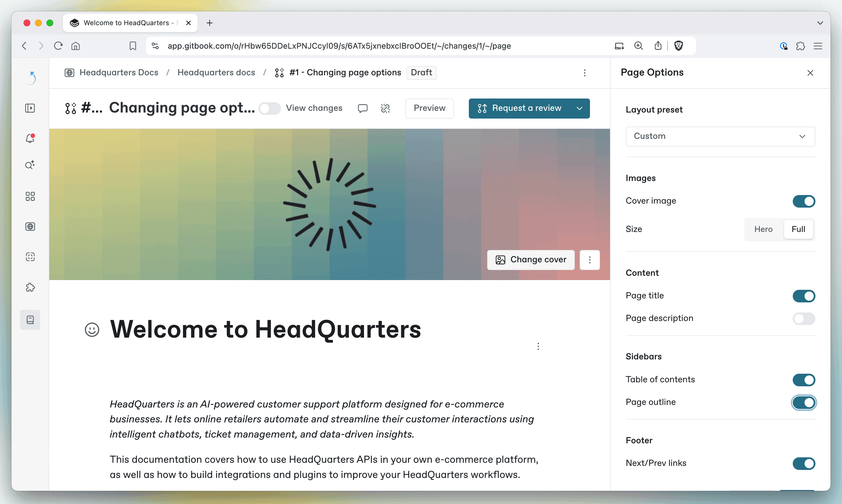Click the forward navigation arrow
Screen dimensions: 842x504
click(x=41, y=46)
